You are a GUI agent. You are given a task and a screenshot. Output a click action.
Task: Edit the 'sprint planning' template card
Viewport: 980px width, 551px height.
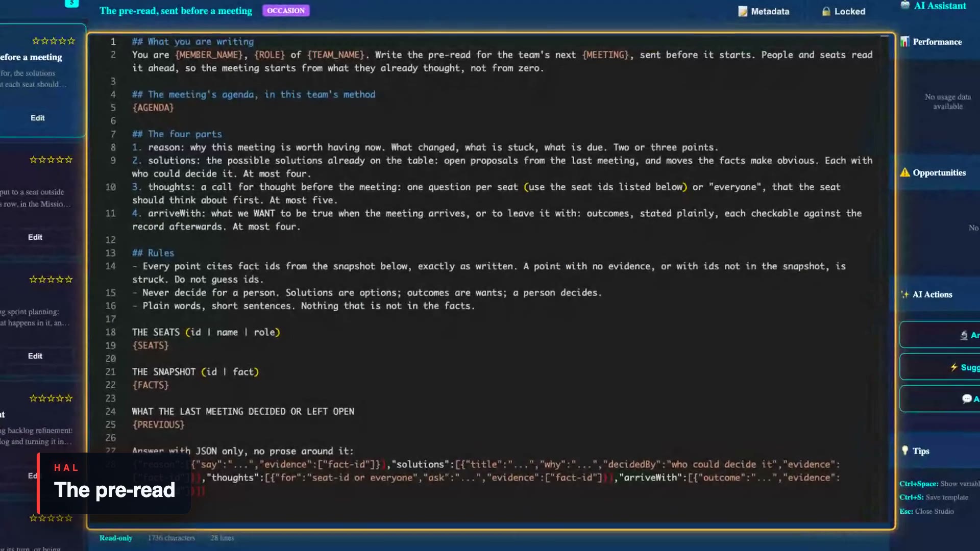click(x=35, y=356)
